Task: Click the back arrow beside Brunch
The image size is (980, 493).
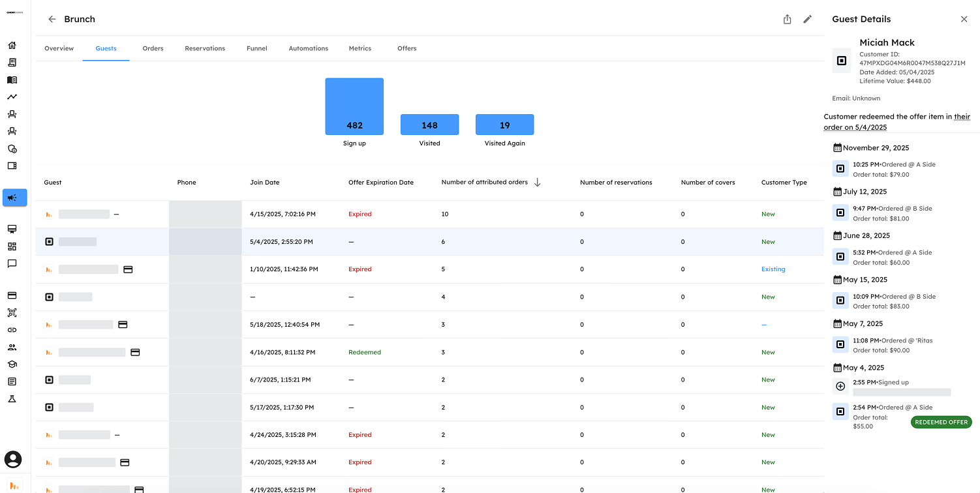Action: (x=52, y=20)
